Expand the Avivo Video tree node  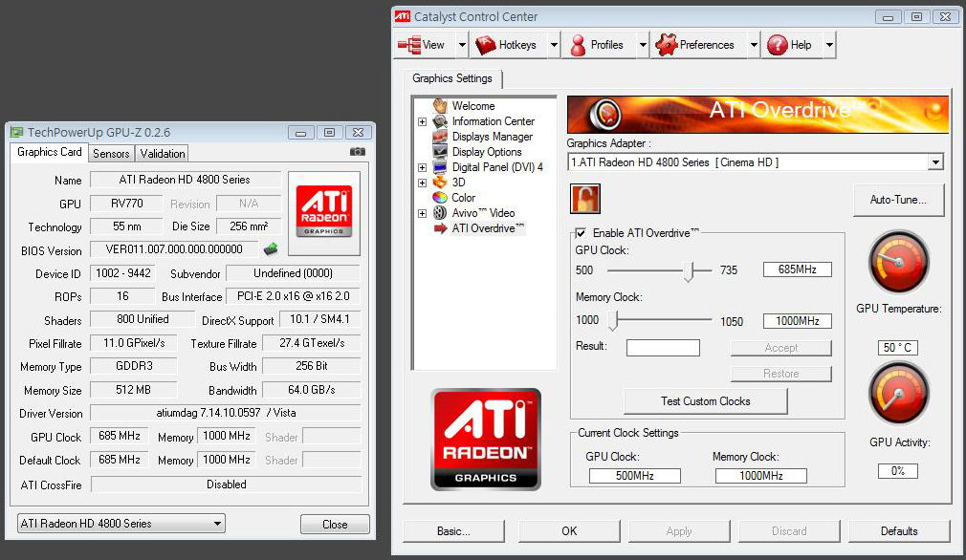point(422,213)
